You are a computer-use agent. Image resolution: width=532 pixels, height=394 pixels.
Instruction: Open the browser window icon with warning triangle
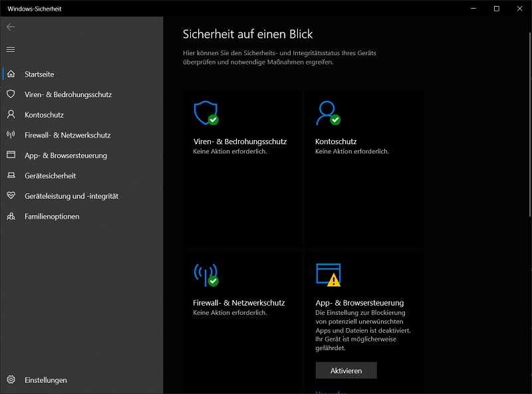(328, 274)
